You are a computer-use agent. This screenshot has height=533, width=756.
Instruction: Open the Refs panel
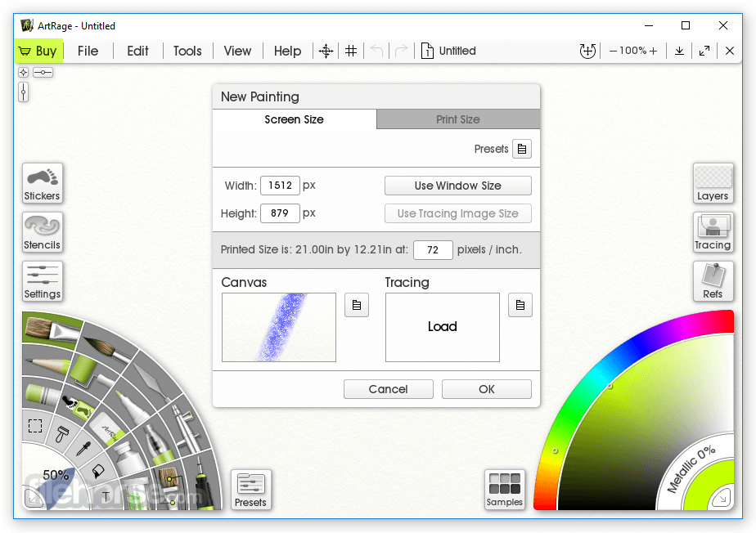713,281
